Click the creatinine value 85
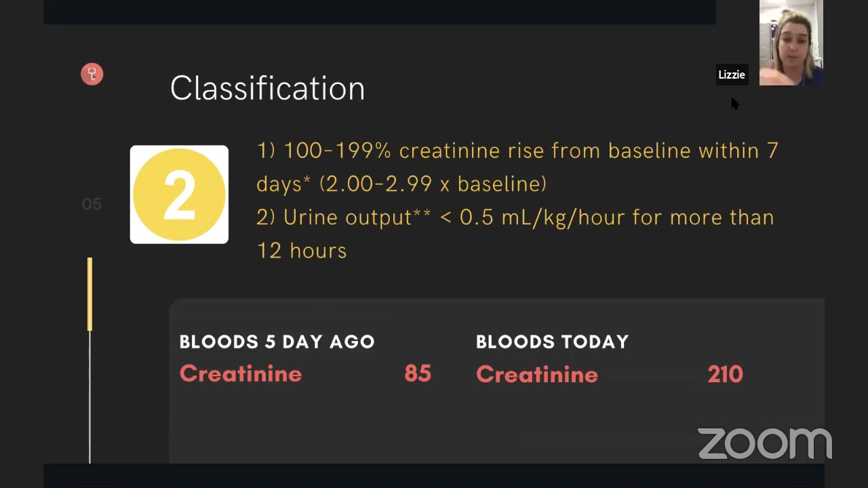 pos(418,373)
